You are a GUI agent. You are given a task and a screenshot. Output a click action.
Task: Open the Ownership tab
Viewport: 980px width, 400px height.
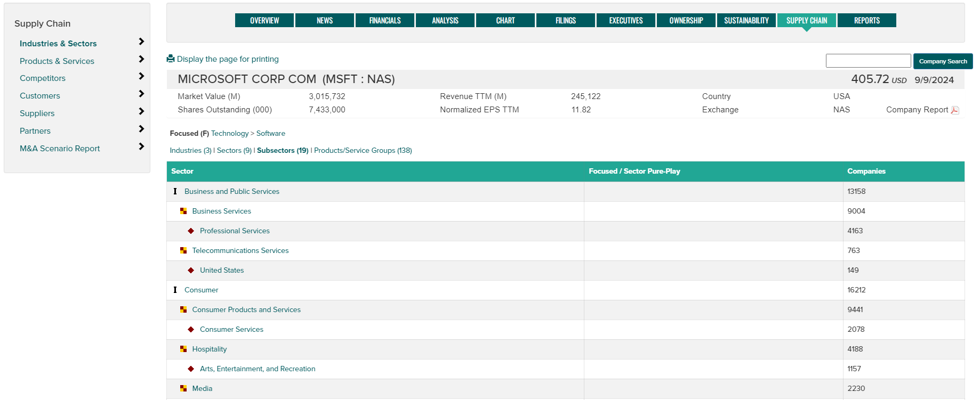[x=686, y=20]
